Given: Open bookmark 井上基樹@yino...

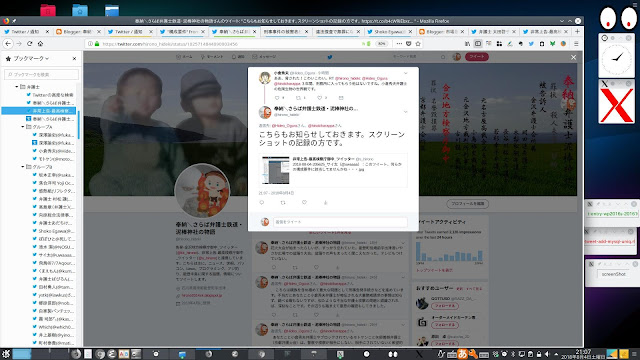Looking at the screenshot, I should pos(53,335).
